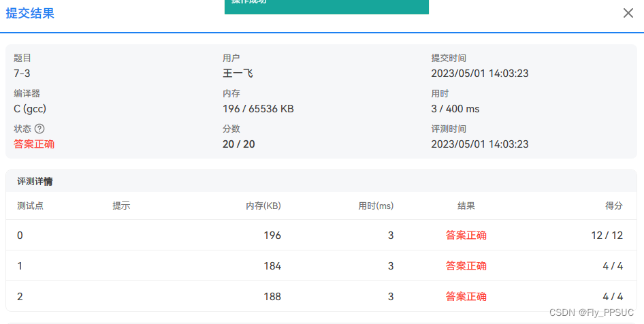
Task: Click the score 4 / 4 for test point 2
Action: click(x=613, y=297)
